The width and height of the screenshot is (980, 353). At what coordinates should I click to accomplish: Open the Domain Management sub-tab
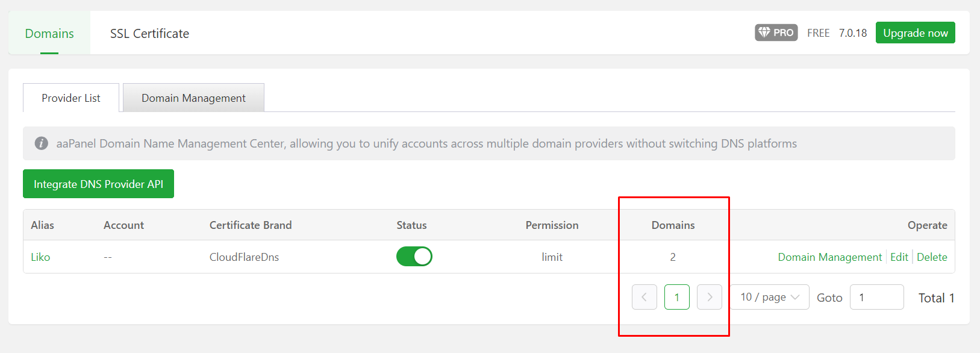193,98
